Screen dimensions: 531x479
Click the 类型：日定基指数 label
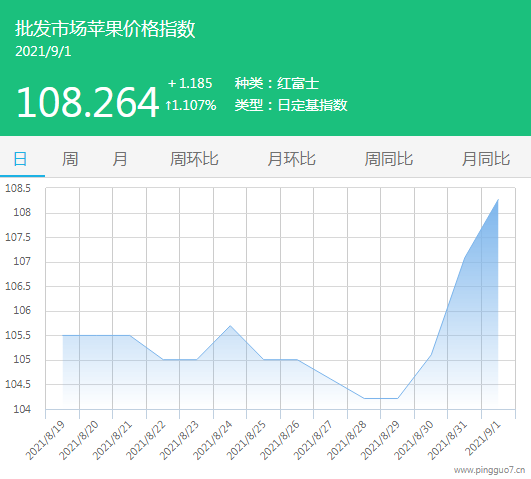coord(291,105)
